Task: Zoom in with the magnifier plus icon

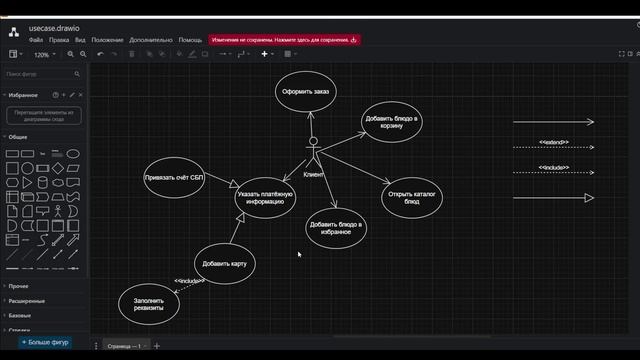Action: [71, 54]
